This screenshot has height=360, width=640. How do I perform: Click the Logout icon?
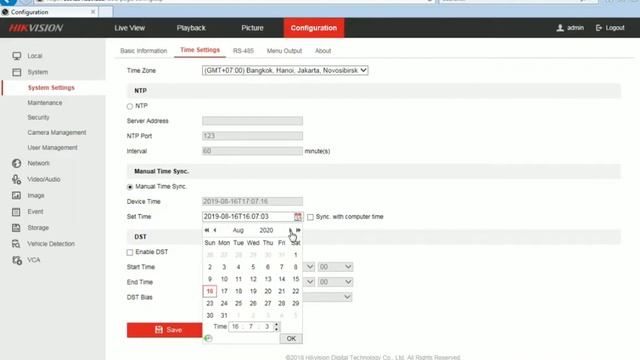tap(599, 28)
